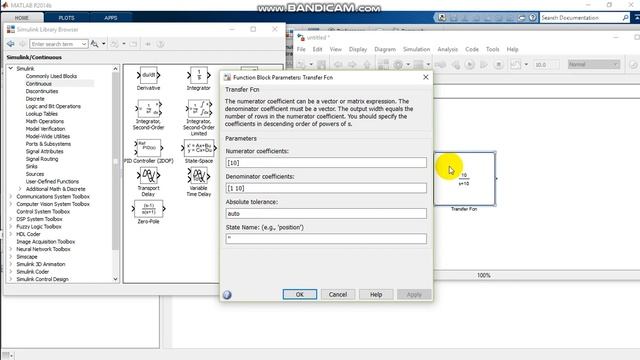This screenshot has height=360, width=640.
Task: Collapse the Simulink library tree node
Action: tap(11, 69)
